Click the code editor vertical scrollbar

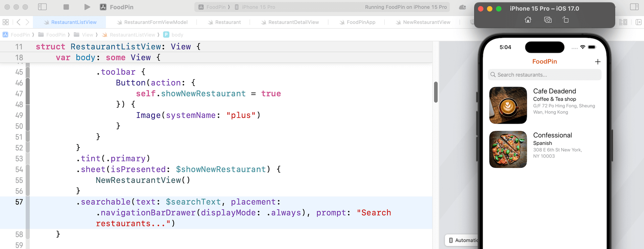click(x=436, y=92)
